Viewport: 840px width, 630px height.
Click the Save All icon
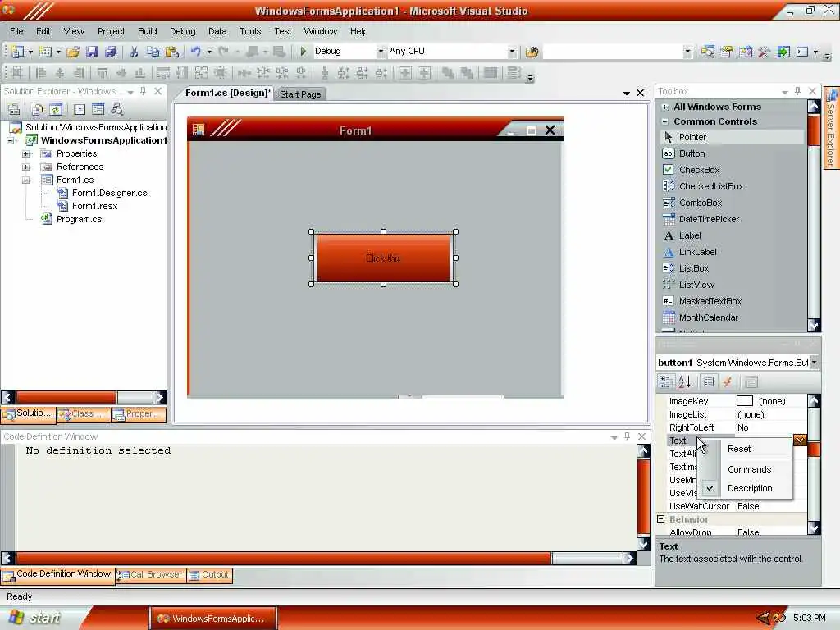point(111,52)
